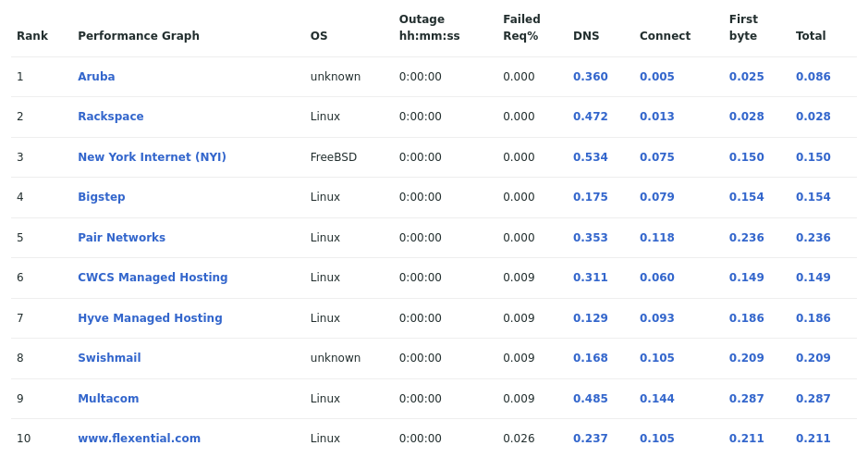The image size is (868, 458).
Task: Select Multacom's Failed Req% value 0.009
Action: point(519,398)
